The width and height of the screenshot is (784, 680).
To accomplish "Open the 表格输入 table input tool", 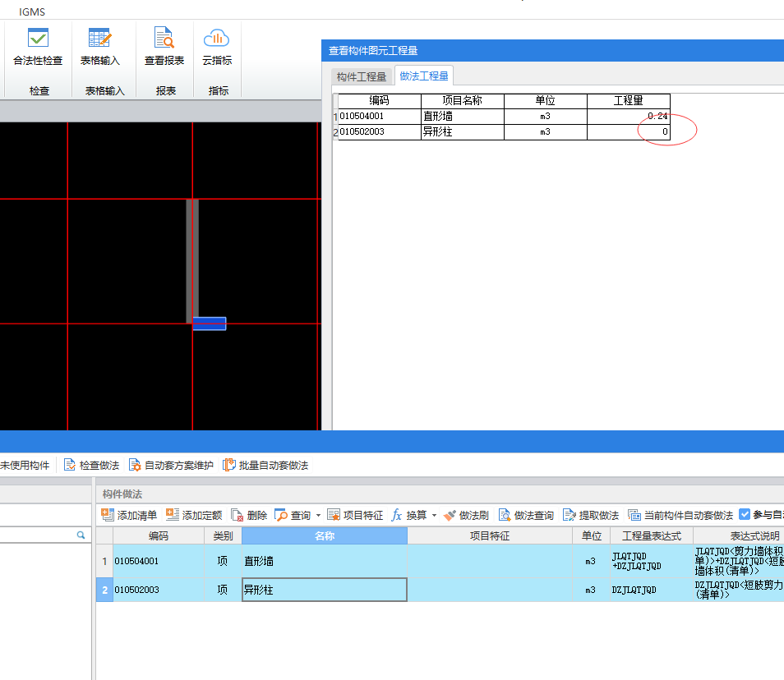I will (100, 47).
